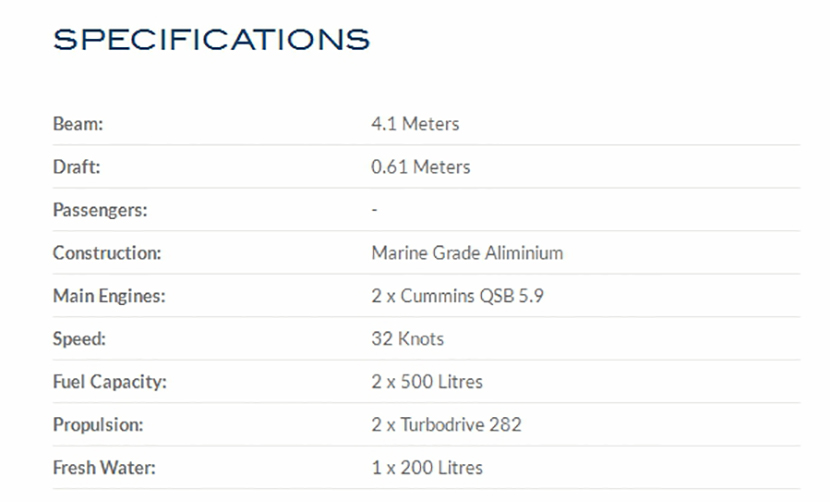Select the 2 x 500 Litres value

coord(427,382)
